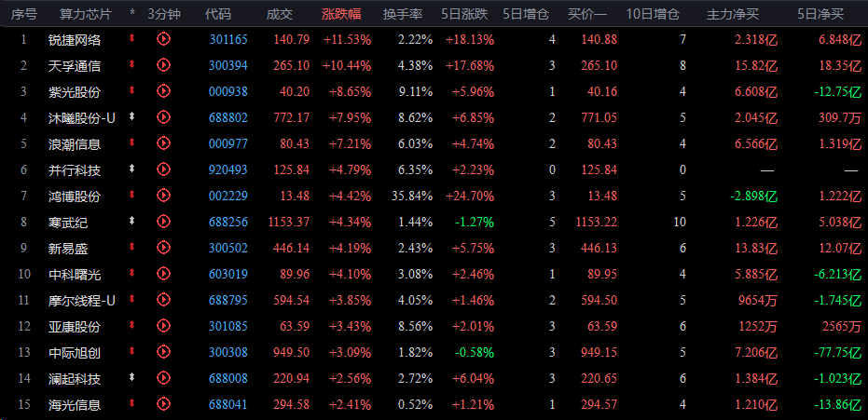Sort by the 成交 column header

point(280,14)
